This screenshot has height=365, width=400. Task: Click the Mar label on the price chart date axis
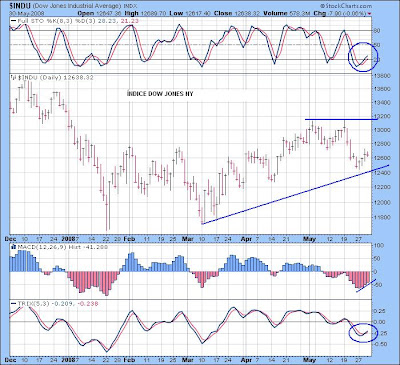pyautogui.click(x=188, y=239)
